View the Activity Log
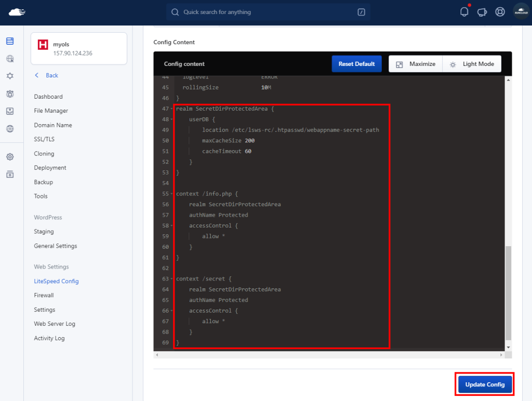Viewport: 532px width, 401px height. [x=49, y=338]
